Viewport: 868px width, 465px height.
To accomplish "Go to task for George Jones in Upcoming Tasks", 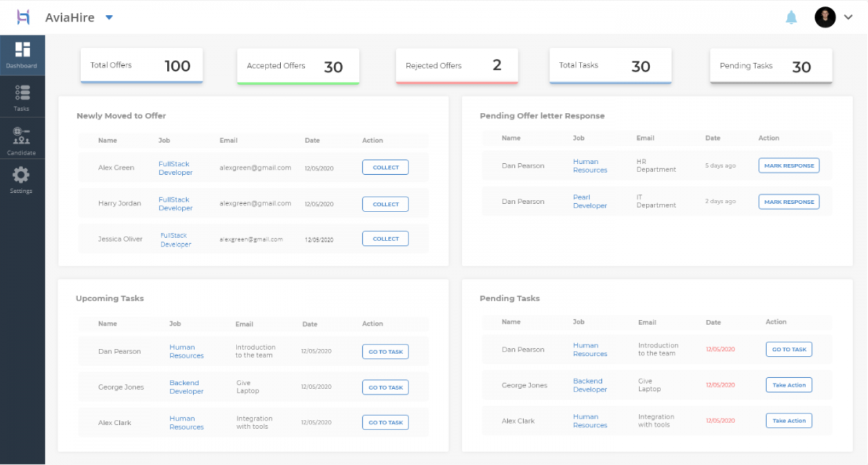I will 385,388.
